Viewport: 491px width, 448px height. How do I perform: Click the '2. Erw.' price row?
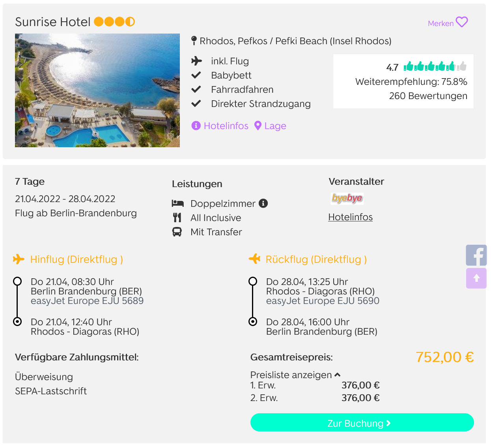[315, 398]
